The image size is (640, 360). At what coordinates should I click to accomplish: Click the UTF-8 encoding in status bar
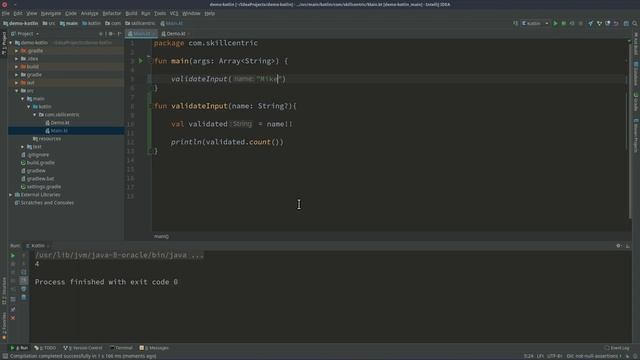coord(554,356)
